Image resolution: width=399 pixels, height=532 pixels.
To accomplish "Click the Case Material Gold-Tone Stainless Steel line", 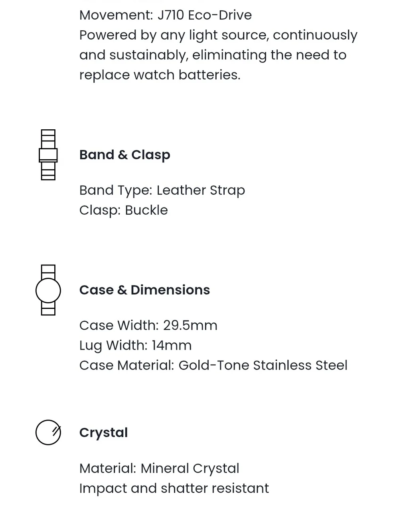I will pos(213,365).
